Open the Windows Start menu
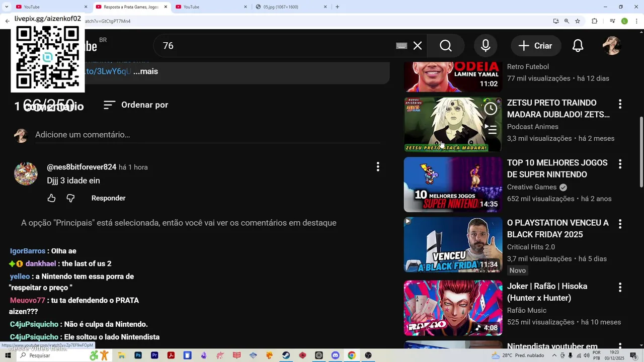This screenshot has height=362, width=644. coord(8,355)
